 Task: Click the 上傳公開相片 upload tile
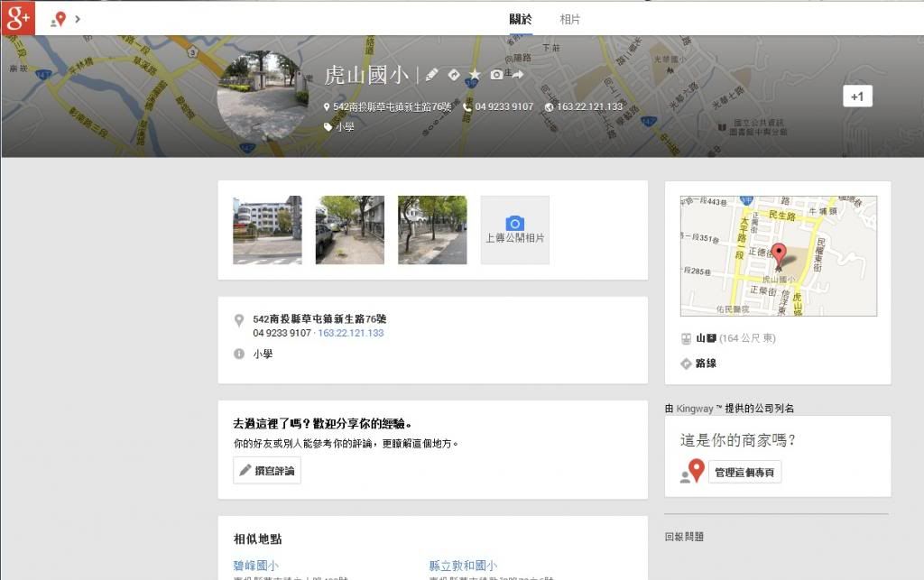click(x=515, y=230)
